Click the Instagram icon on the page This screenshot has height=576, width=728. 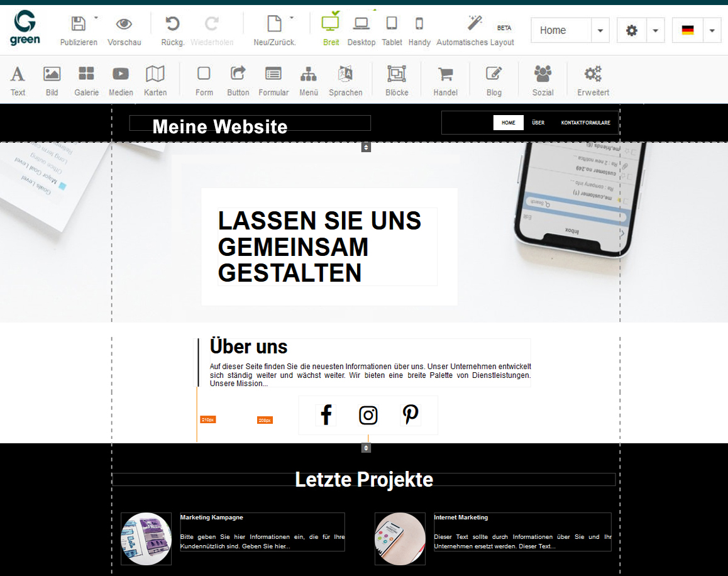click(368, 415)
